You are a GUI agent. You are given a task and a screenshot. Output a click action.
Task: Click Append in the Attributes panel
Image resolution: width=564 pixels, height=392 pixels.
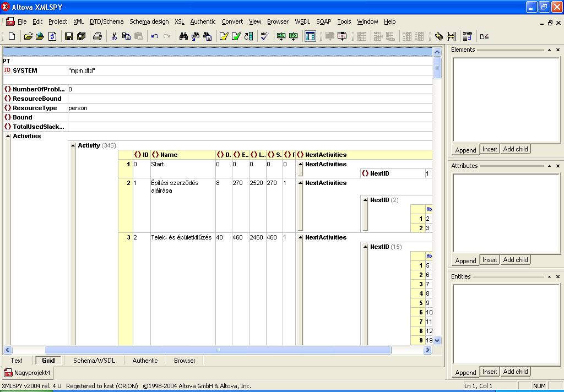pos(465,261)
